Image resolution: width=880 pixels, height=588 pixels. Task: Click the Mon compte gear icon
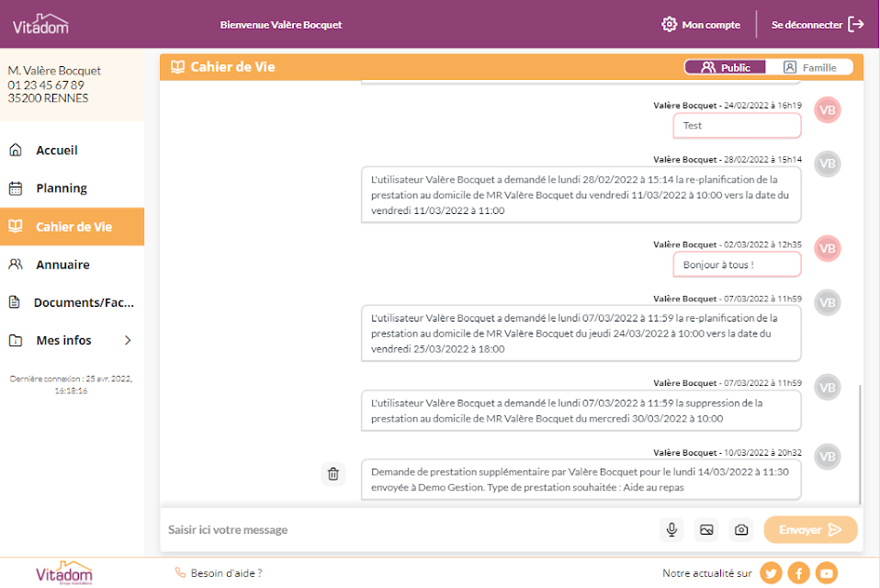(669, 24)
